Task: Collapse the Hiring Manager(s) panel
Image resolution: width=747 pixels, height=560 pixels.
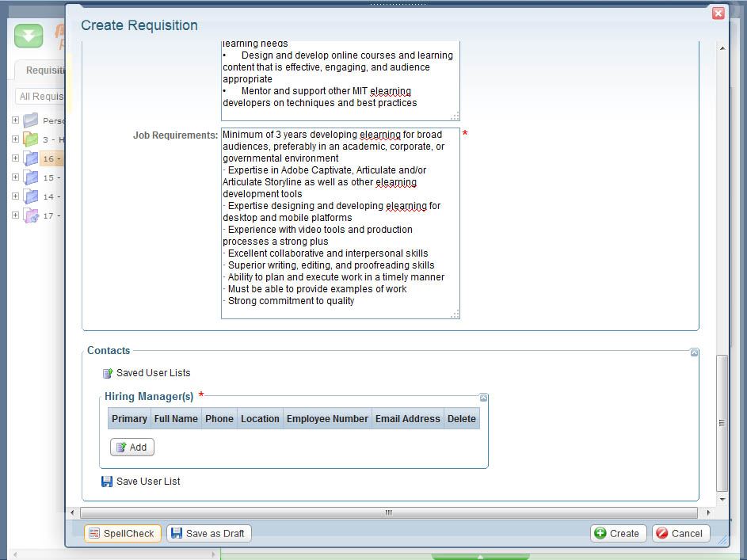Action: click(x=483, y=398)
